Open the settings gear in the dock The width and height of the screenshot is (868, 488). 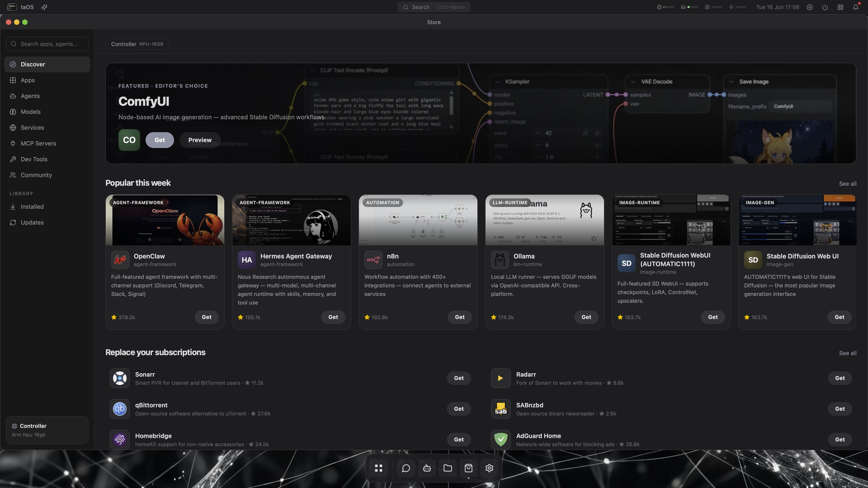tap(489, 468)
